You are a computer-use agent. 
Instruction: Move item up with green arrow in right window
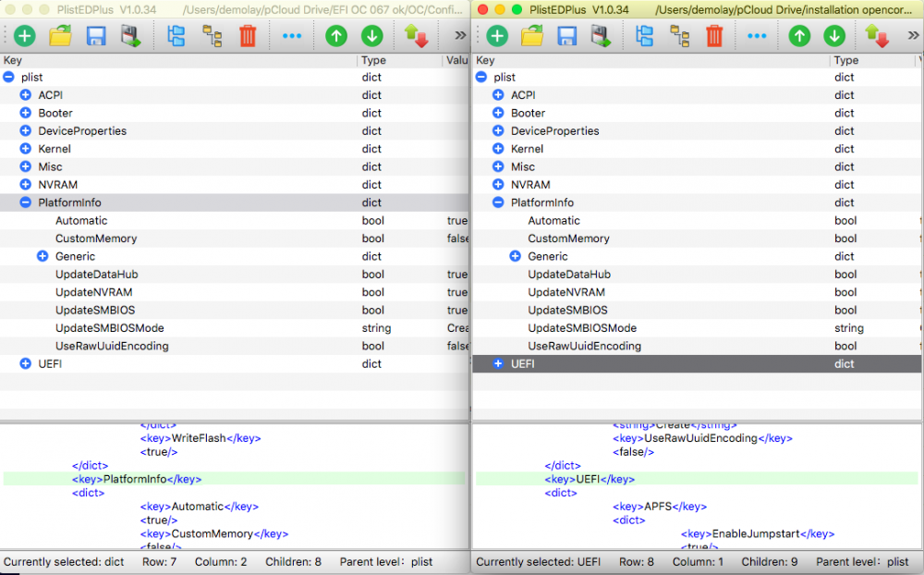click(799, 36)
